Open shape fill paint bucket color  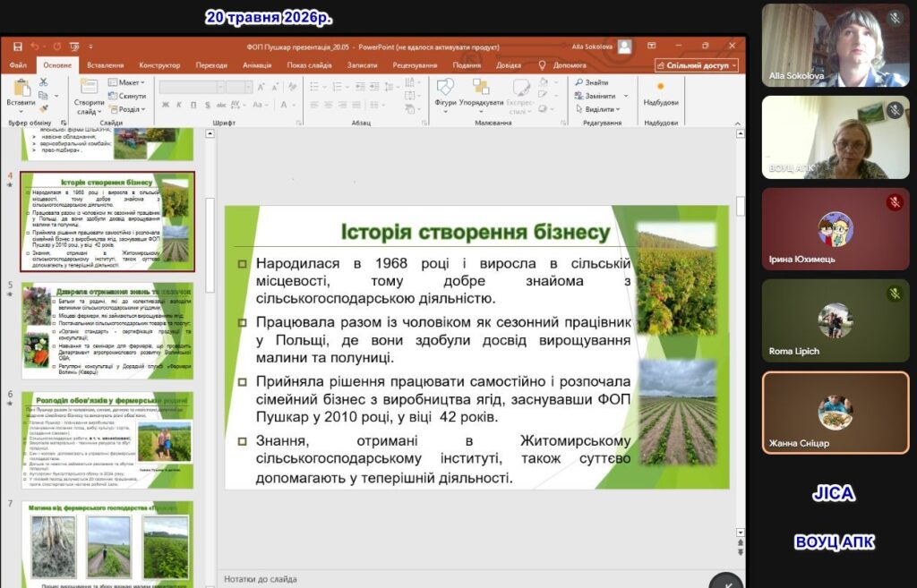click(x=545, y=81)
